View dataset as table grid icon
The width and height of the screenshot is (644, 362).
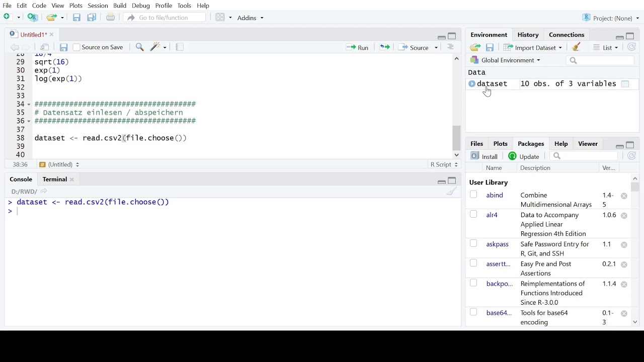(625, 84)
